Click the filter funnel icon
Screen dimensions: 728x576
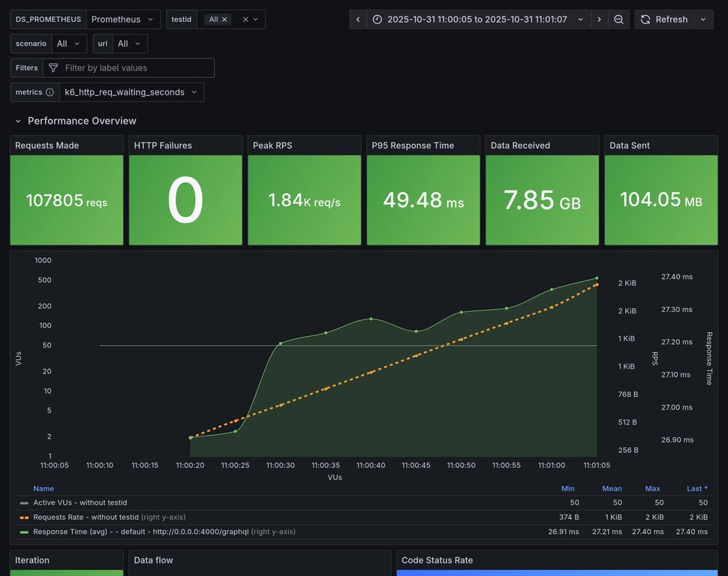pos(53,68)
